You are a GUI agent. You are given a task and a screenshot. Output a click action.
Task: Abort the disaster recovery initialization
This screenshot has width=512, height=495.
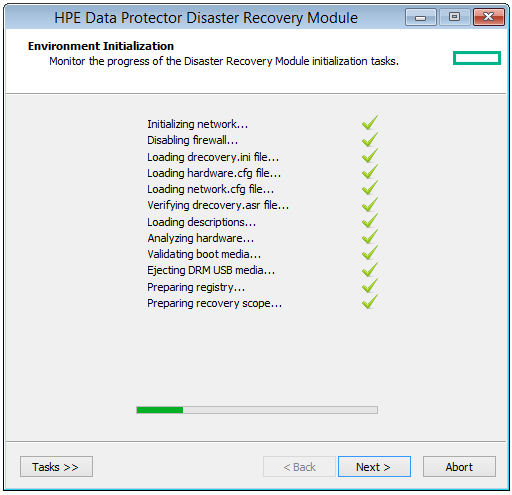[x=459, y=467]
